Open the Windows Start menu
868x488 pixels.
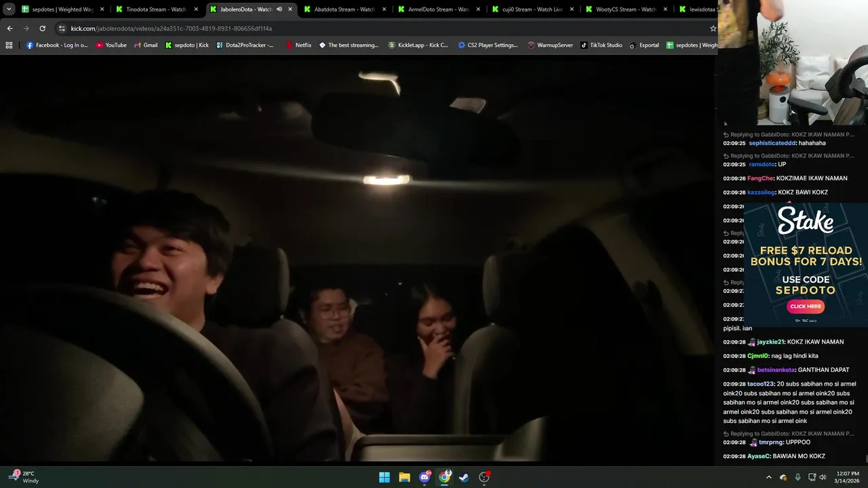click(x=384, y=477)
